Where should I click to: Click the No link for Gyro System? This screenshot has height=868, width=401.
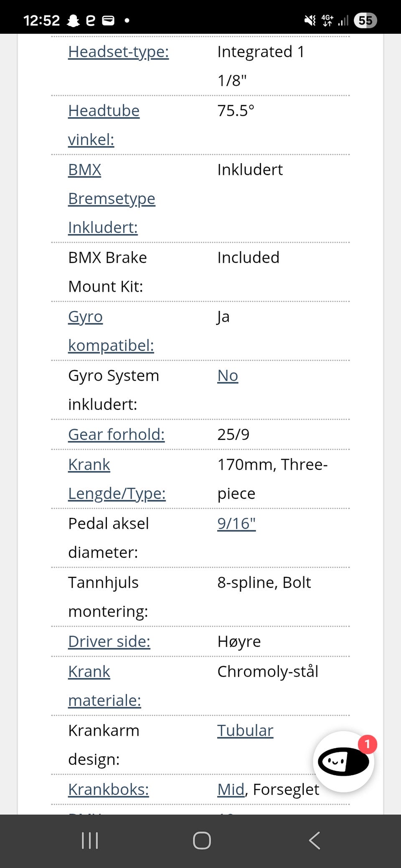pyautogui.click(x=228, y=376)
